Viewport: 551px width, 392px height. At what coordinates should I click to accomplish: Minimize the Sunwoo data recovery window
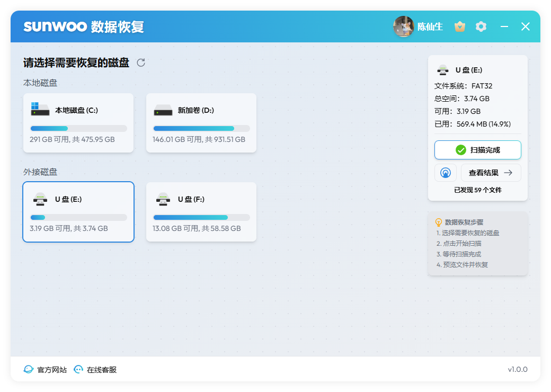[x=504, y=26]
